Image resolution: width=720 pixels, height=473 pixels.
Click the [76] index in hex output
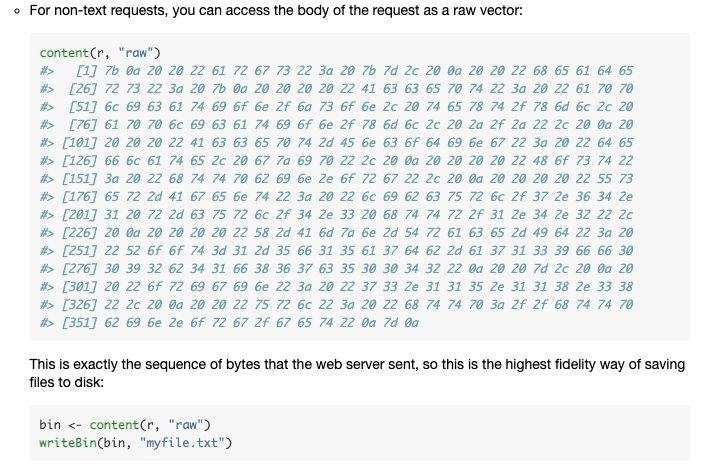(83, 125)
